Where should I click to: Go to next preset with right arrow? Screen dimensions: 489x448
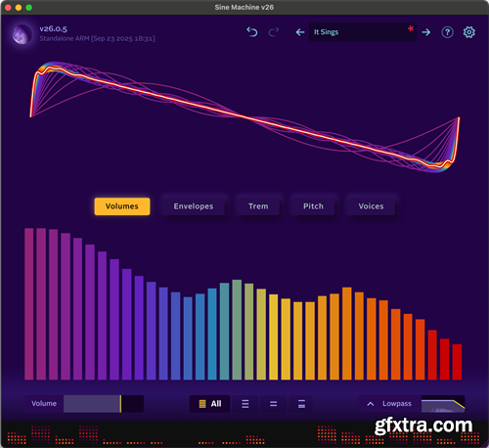click(425, 32)
